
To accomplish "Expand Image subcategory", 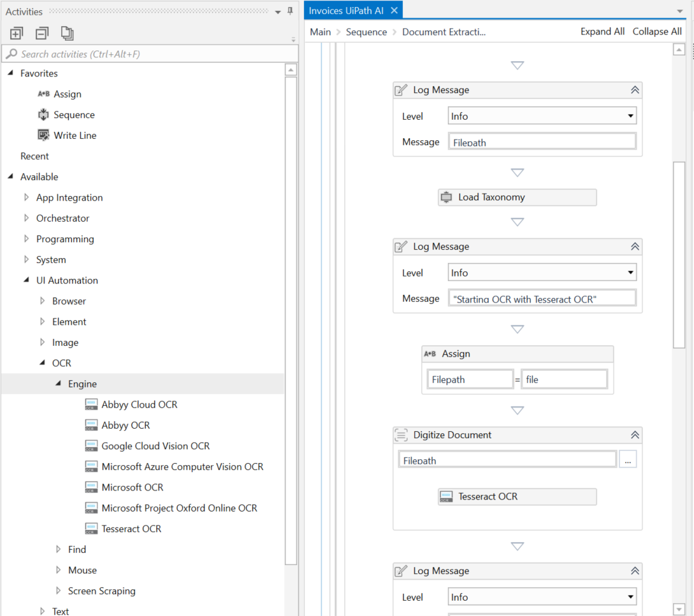I will [42, 342].
